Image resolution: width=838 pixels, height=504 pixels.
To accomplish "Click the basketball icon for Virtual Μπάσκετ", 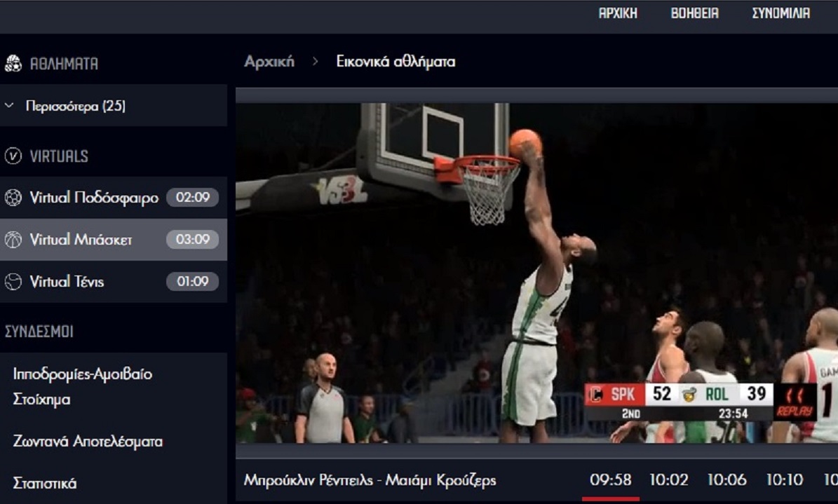I will click(x=13, y=240).
